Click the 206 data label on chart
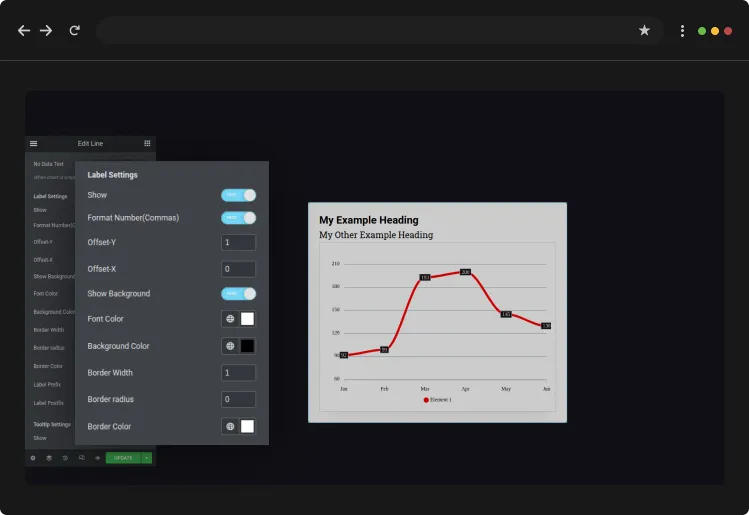The image size is (749, 515). pos(465,272)
